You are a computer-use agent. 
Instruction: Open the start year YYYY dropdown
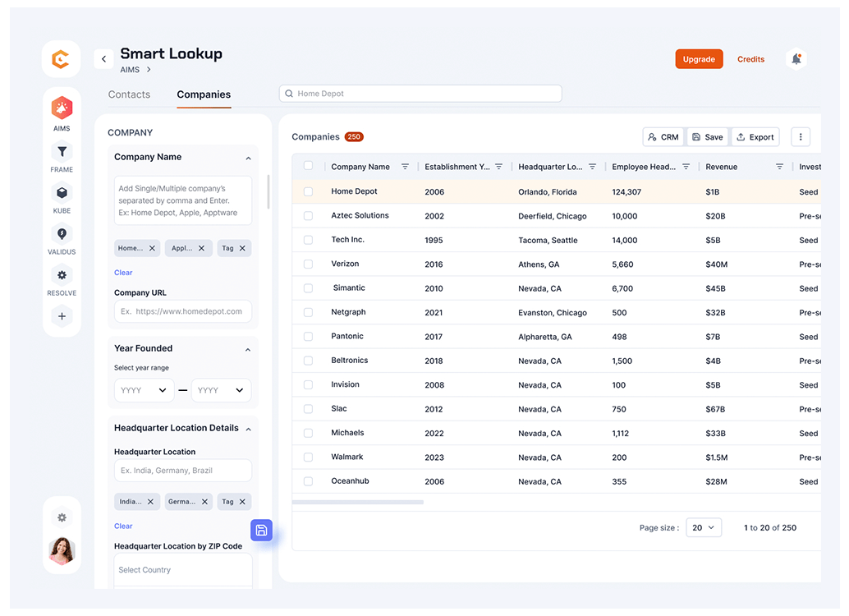click(144, 390)
